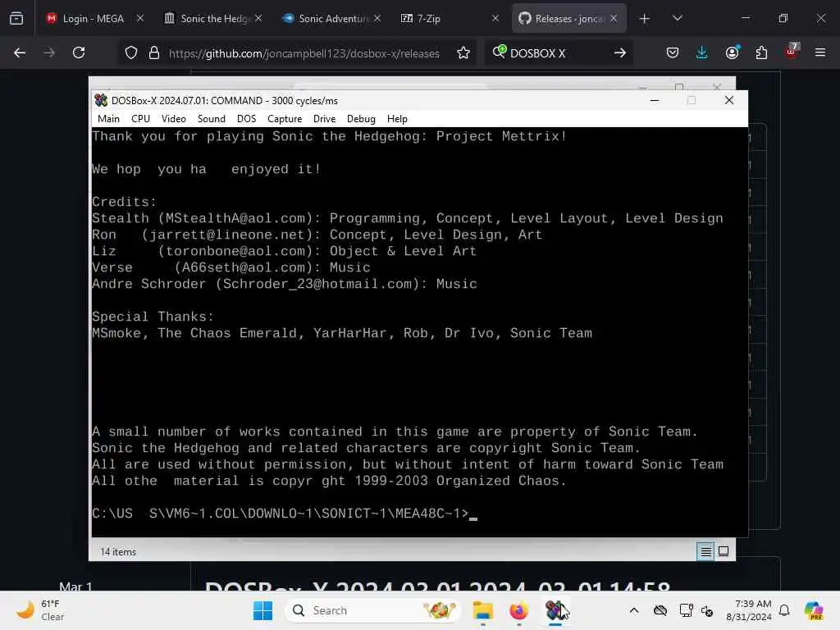Screen dimensions: 840x630
Task: Switch Explorer to details view
Action: tap(706, 551)
